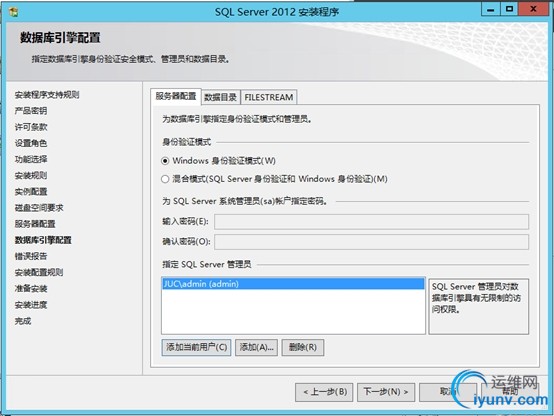Screen dimensions: 554x416
Task: Click 产品密钥 step in sidebar
Action: [31, 111]
